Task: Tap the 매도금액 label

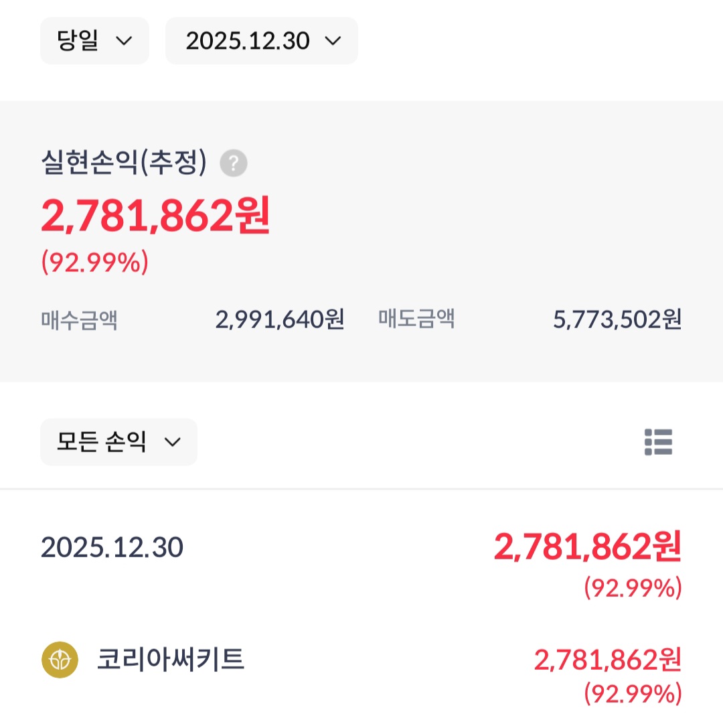Action: point(416,319)
